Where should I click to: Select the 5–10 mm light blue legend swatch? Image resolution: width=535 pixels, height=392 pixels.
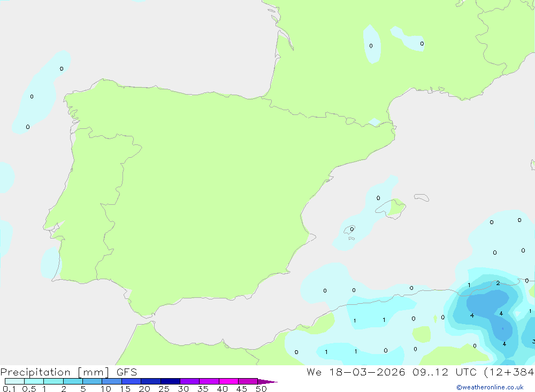pos(92,381)
